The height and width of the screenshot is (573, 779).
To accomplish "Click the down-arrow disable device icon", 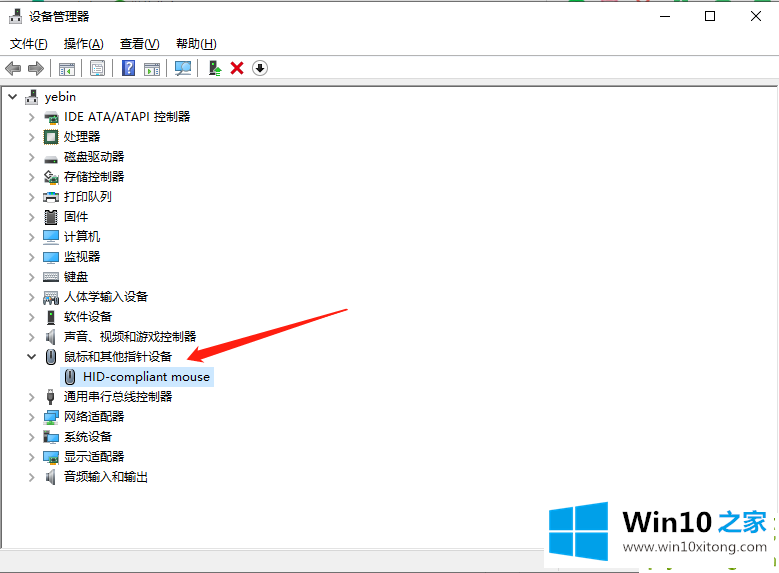I will click(x=260, y=68).
